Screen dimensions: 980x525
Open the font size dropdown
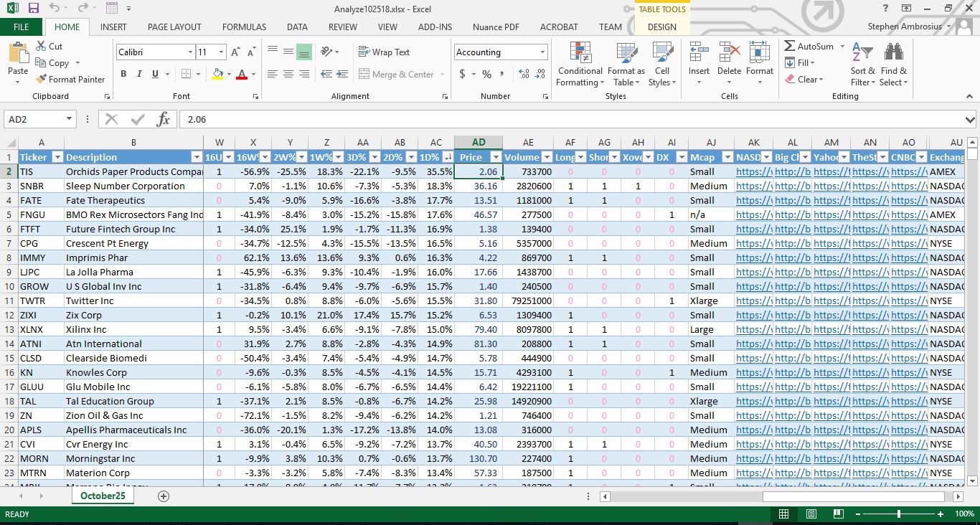[x=221, y=52]
